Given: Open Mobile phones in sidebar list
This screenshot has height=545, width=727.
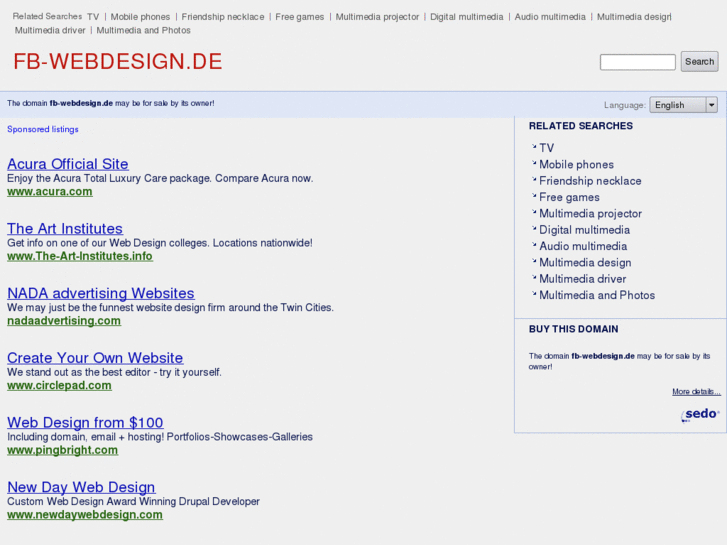Looking at the screenshot, I should (576, 165).
